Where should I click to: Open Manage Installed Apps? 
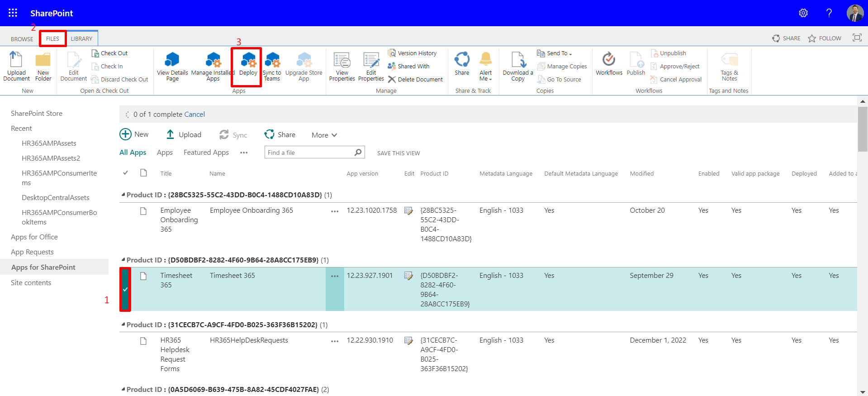coord(213,67)
